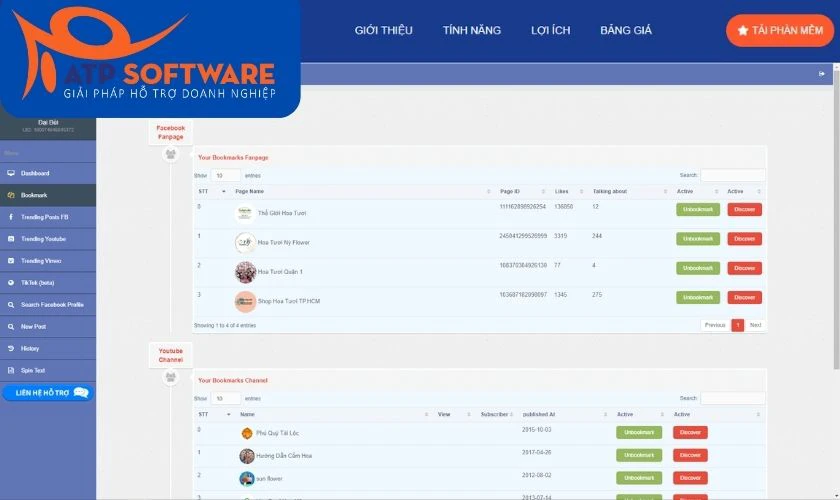This screenshot has width=840, height=500.
Task: Click the Spin Text document icon
Action: tap(11, 370)
